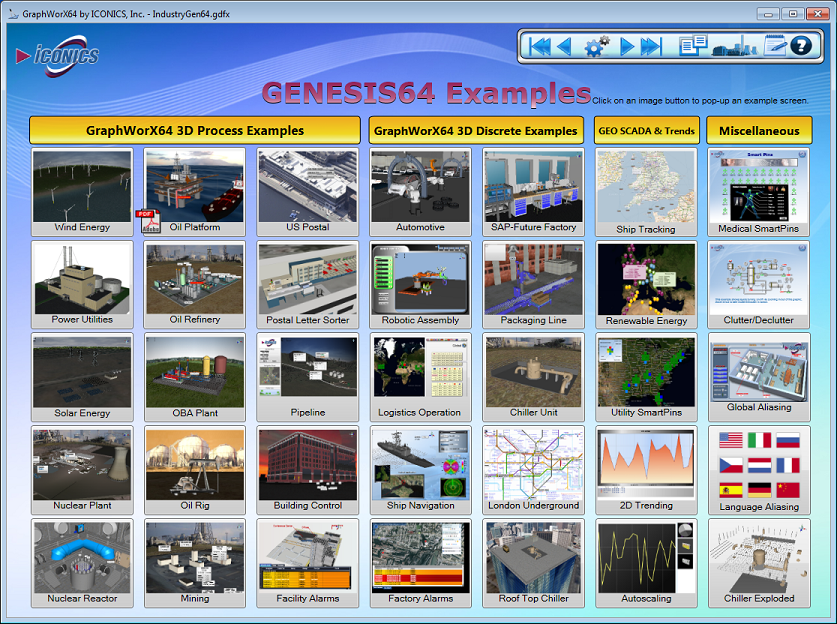Click the skip-to-first double arrow icon
Viewport: 837px width, 624px height.
click(539, 46)
